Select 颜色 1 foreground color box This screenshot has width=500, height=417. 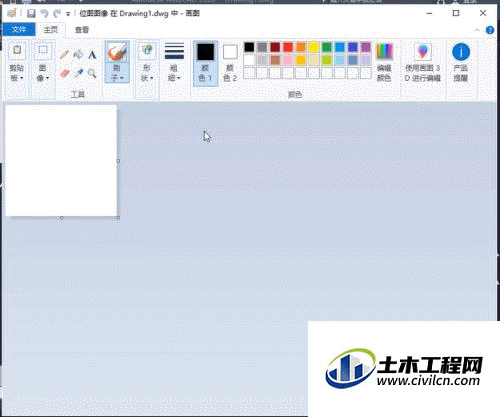coord(205,63)
